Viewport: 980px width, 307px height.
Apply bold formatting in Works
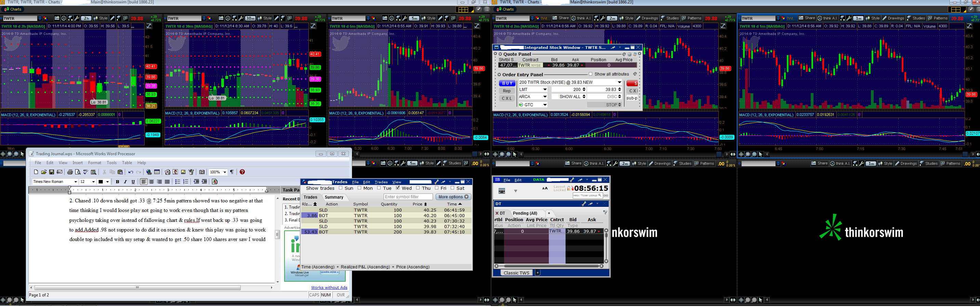[x=118, y=182]
